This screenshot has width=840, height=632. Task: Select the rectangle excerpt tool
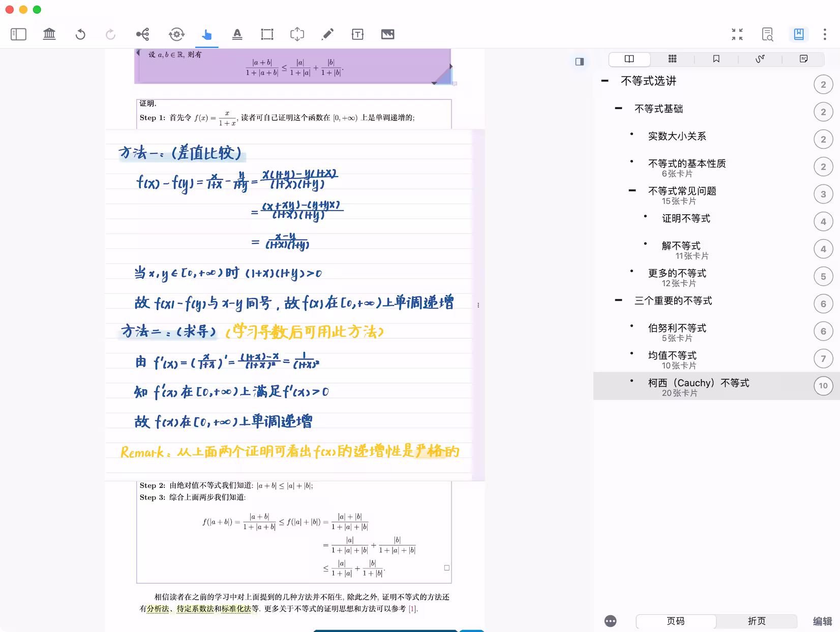(267, 34)
